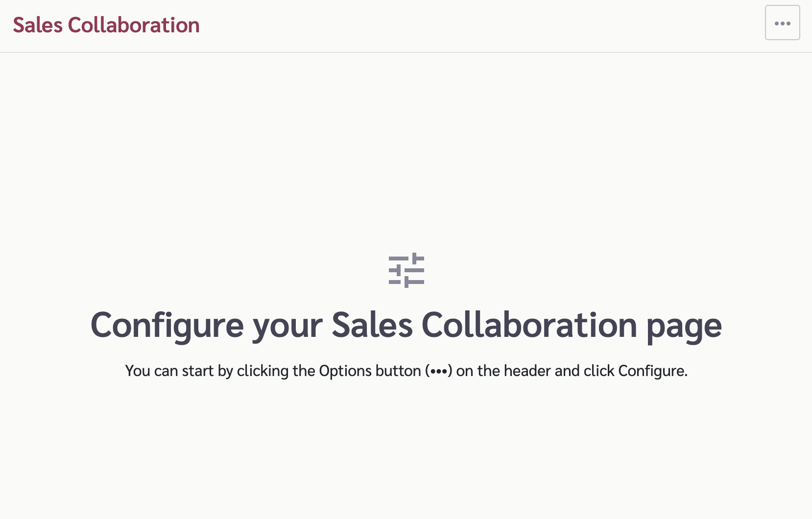Click the 'Configure your Sales Collaboration page' heading
The width and height of the screenshot is (812, 519).
coord(406,325)
